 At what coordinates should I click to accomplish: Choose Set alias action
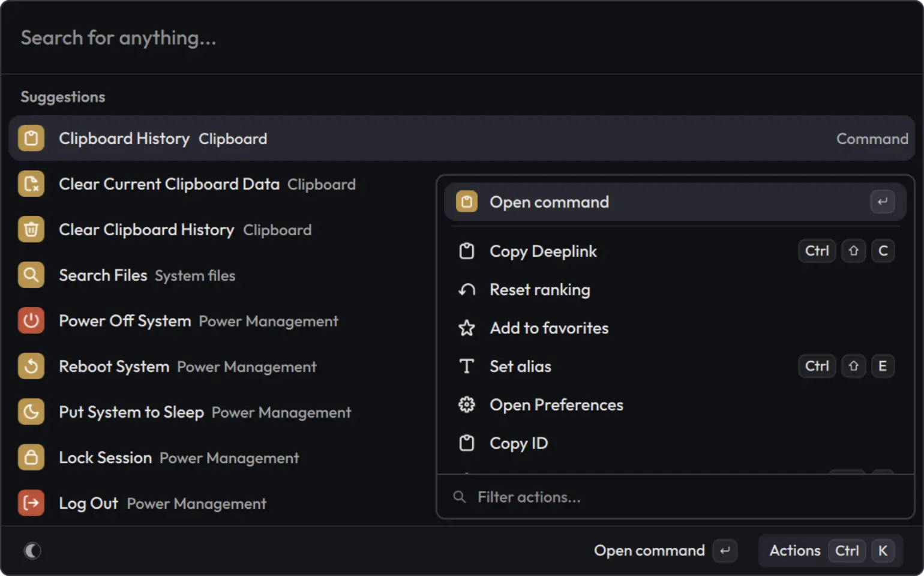tap(675, 367)
